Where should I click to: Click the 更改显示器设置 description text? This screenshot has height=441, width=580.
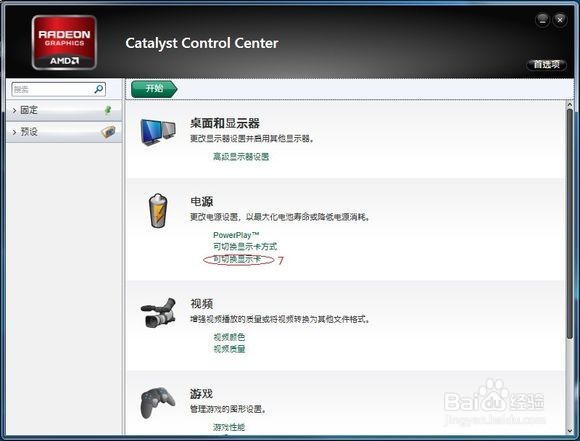pyautogui.click(x=252, y=139)
